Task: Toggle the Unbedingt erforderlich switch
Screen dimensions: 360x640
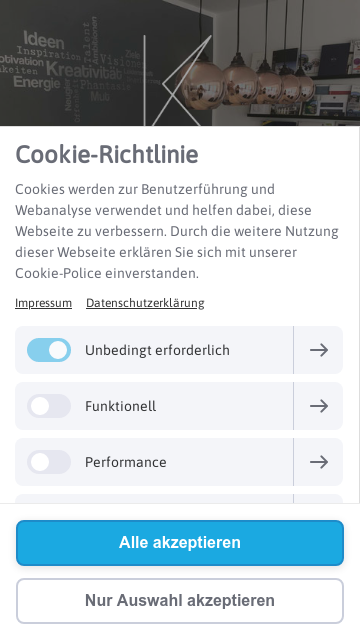Action: tap(49, 350)
